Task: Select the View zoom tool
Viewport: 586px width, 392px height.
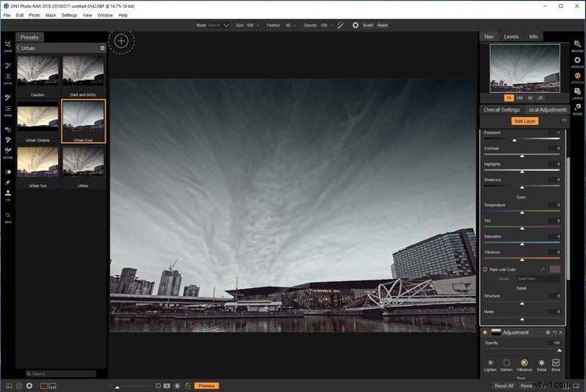Action: 8,217
